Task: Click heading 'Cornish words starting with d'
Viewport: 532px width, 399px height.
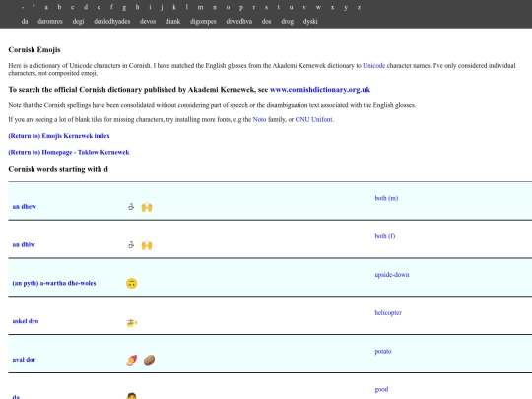Action: coord(58,169)
